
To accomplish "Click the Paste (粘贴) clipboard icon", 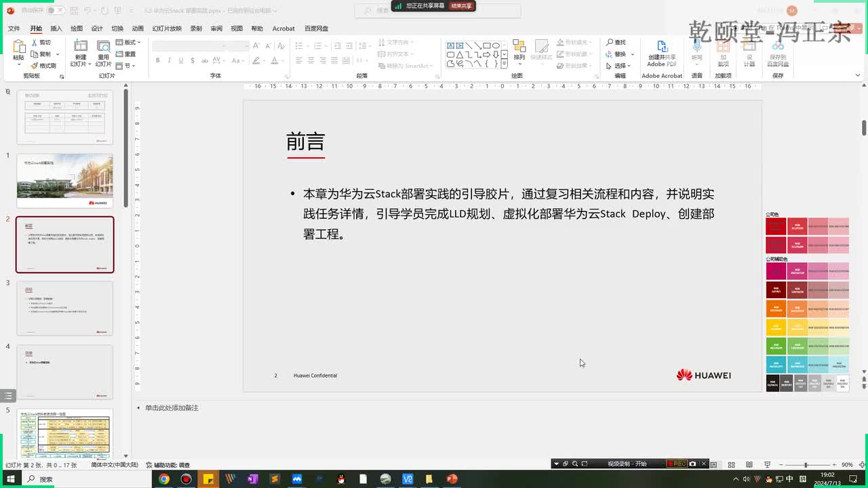I will (x=18, y=47).
